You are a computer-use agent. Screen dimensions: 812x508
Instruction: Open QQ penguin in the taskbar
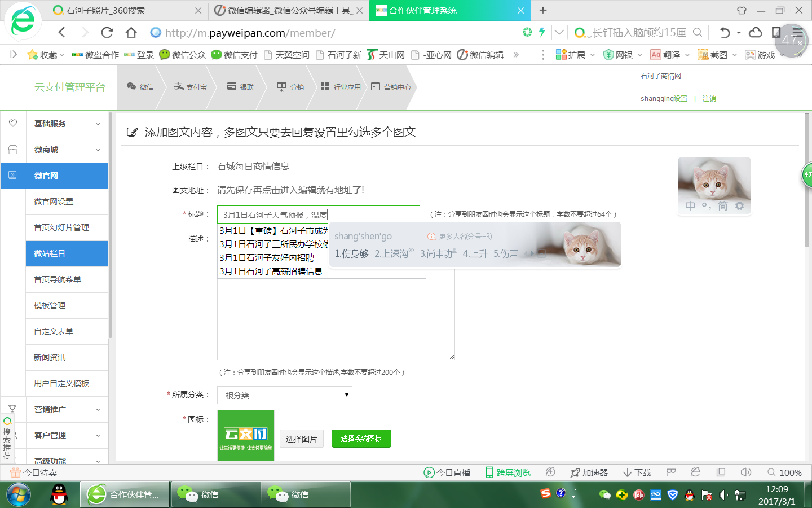click(59, 494)
